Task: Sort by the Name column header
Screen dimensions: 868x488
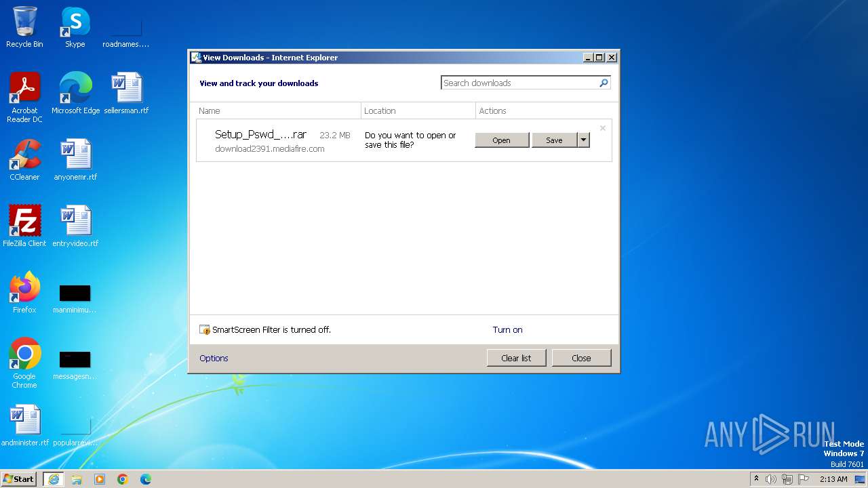Action: click(x=278, y=110)
